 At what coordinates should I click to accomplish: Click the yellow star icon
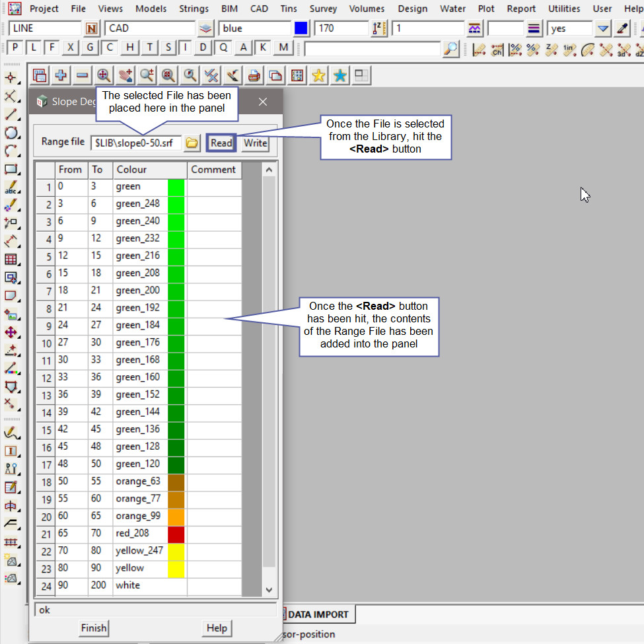pyautogui.click(x=318, y=76)
